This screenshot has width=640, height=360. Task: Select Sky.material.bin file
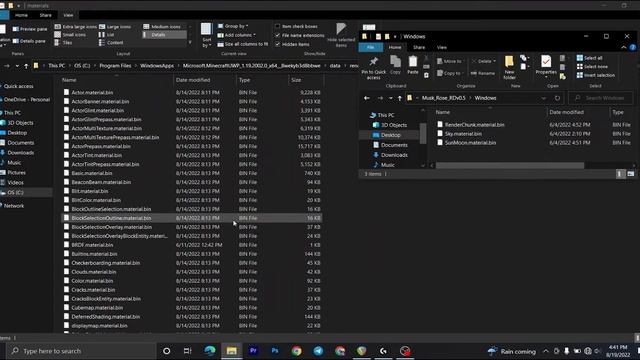[463, 133]
